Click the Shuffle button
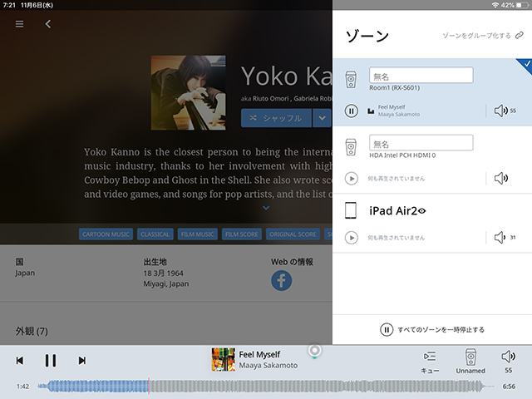This screenshot has height=399, width=532. (276, 118)
